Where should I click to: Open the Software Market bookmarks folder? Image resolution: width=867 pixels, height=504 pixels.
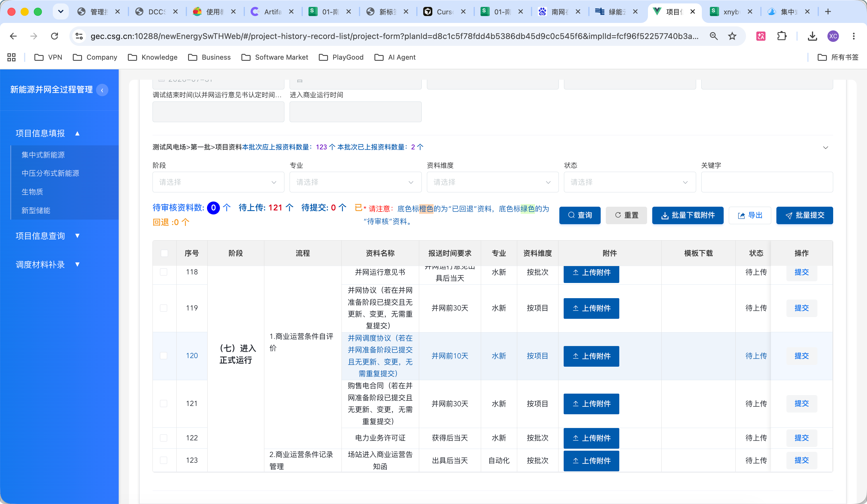275,57
